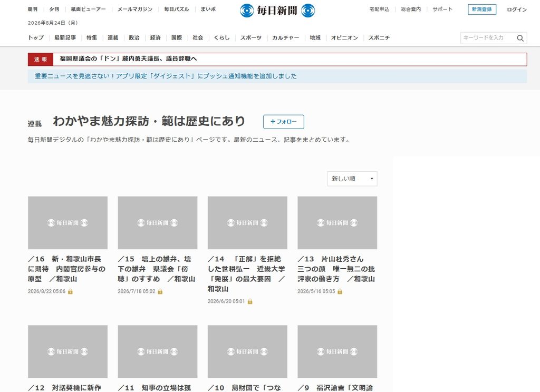This screenshot has width=540, height=392.
Task: Click the timestamp 2026/6/20 05:01
Action: (x=226, y=301)
